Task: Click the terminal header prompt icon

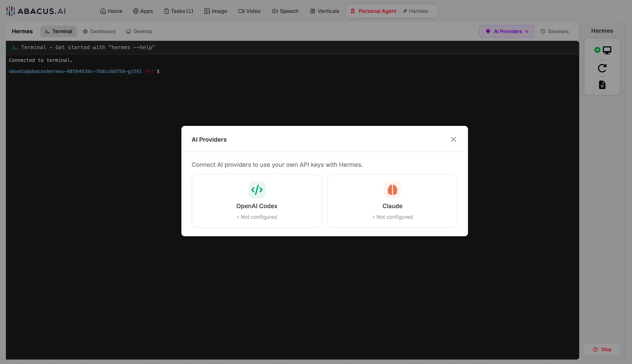Action: 15,47
